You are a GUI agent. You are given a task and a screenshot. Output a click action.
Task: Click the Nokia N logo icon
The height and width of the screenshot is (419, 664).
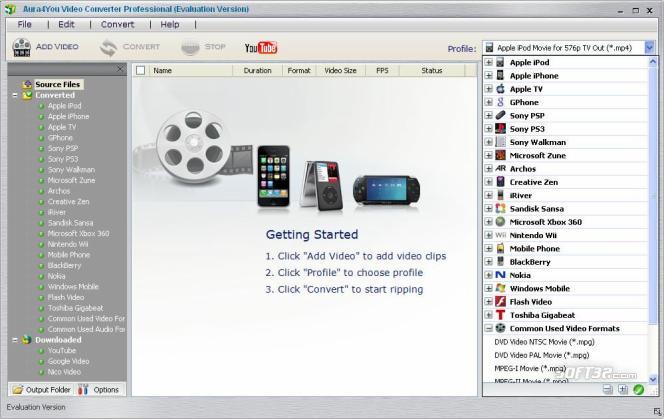click(501, 275)
